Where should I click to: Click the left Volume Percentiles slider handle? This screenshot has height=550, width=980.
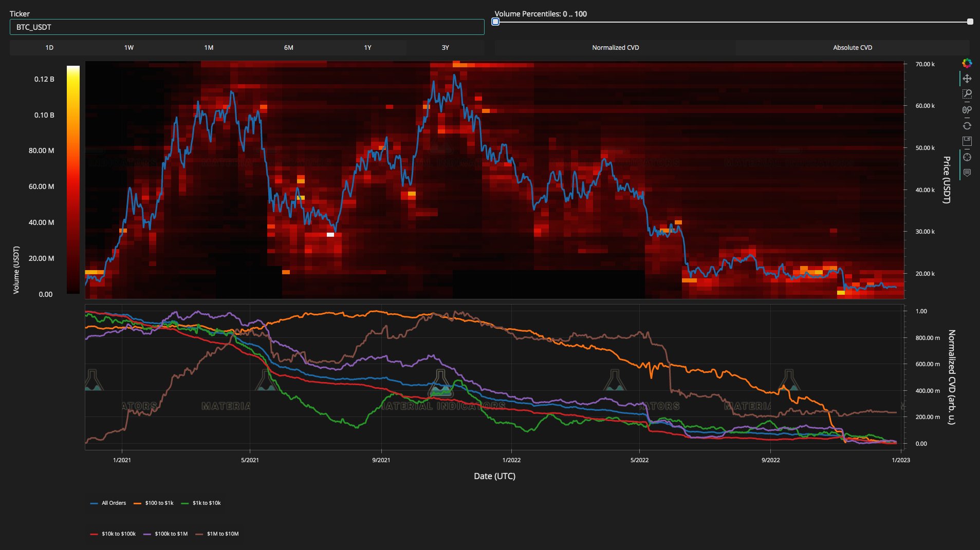point(495,22)
